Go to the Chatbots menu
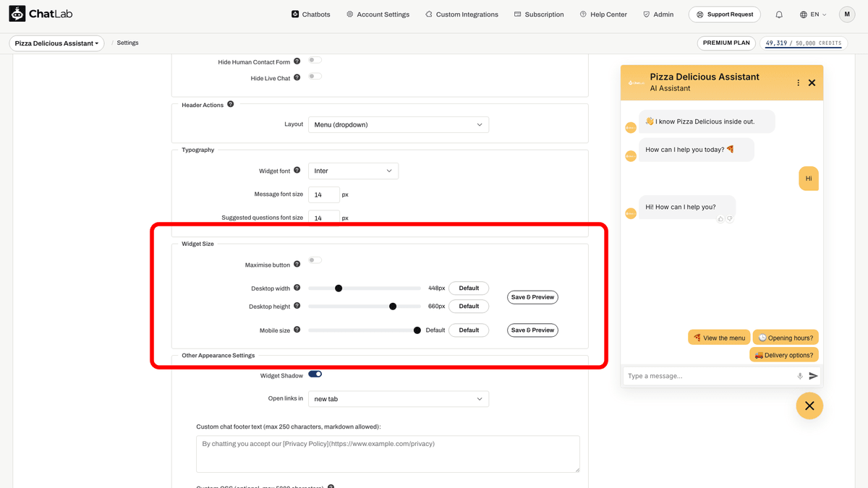The height and width of the screenshot is (488, 868). click(x=310, y=14)
